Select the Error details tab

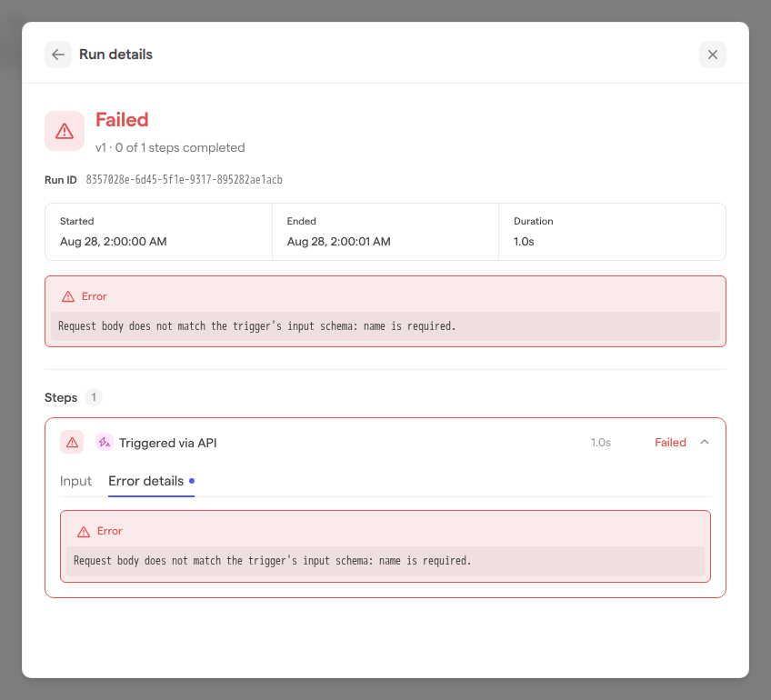coord(152,481)
